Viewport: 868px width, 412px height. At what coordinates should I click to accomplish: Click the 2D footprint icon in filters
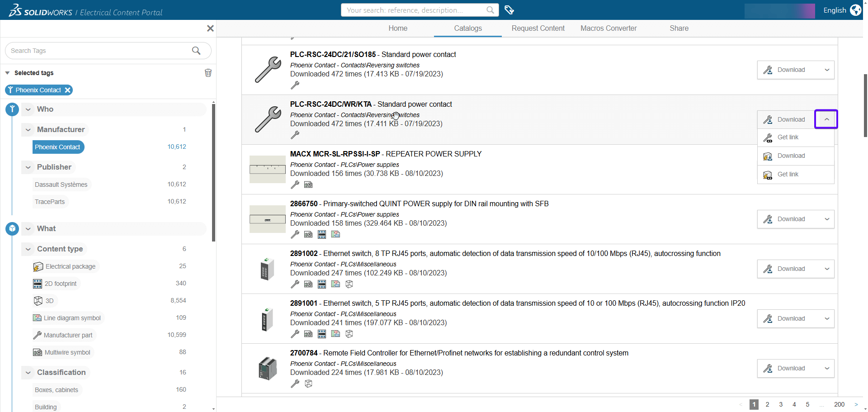pos(38,284)
